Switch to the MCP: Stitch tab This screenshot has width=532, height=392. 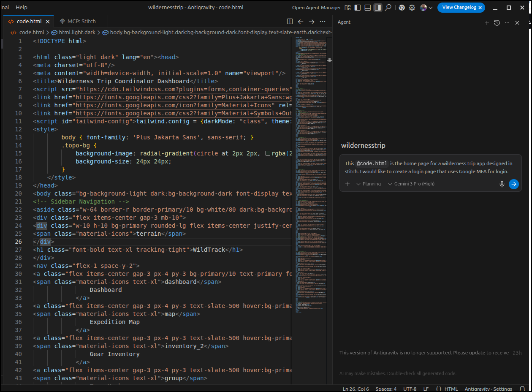pyautogui.click(x=78, y=21)
